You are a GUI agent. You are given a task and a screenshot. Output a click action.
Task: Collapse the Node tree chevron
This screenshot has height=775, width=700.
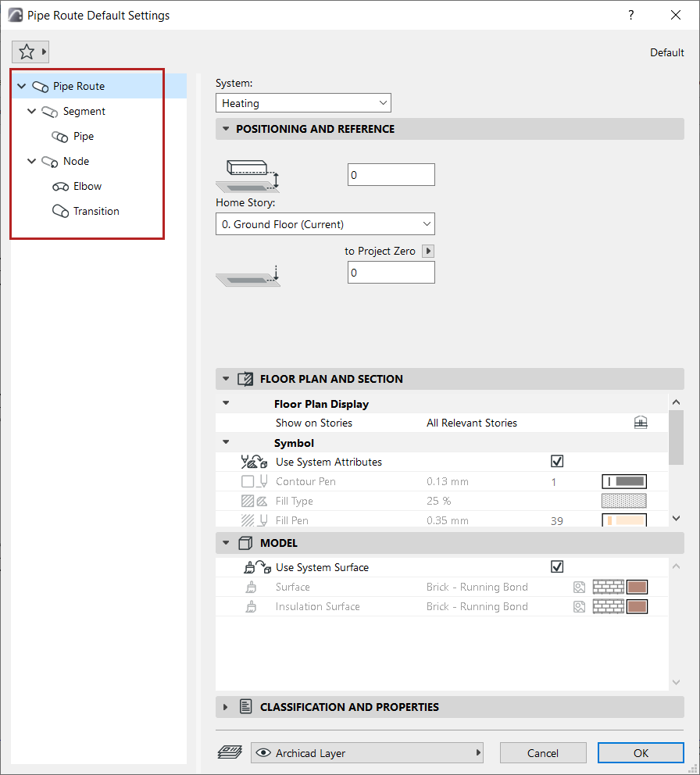31,161
